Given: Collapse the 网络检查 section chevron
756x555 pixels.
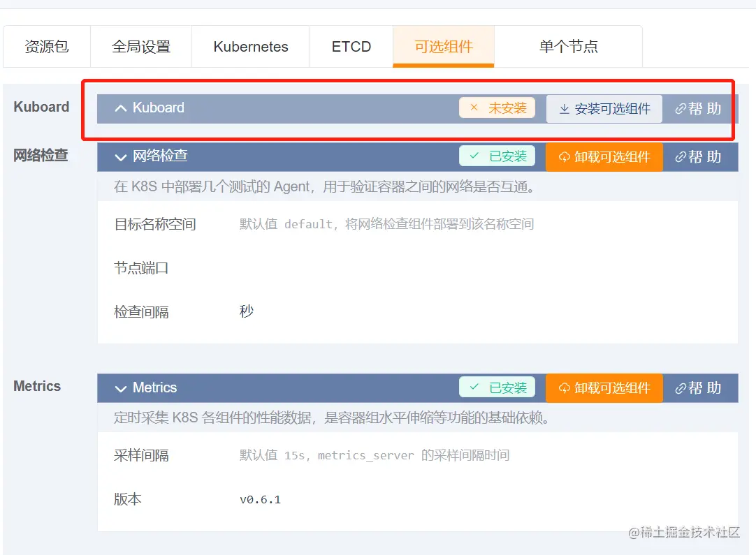Looking at the screenshot, I should click(121, 157).
